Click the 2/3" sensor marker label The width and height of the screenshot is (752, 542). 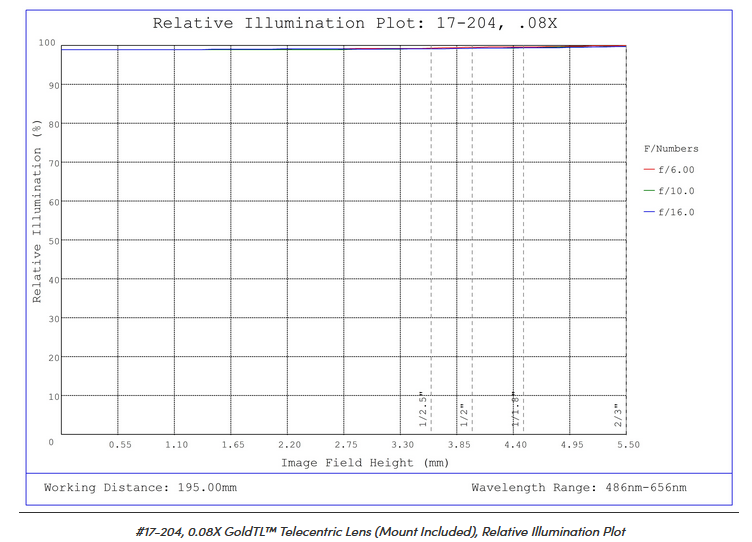coord(619,414)
